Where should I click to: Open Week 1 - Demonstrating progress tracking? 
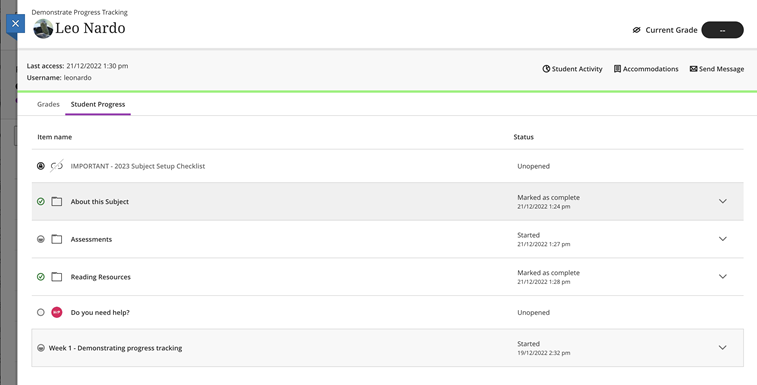pos(115,348)
